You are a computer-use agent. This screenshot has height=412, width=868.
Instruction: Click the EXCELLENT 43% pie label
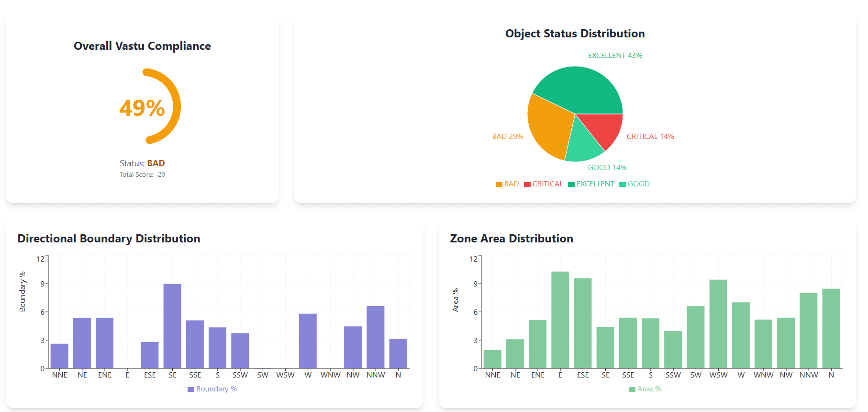pyautogui.click(x=615, y=56)
